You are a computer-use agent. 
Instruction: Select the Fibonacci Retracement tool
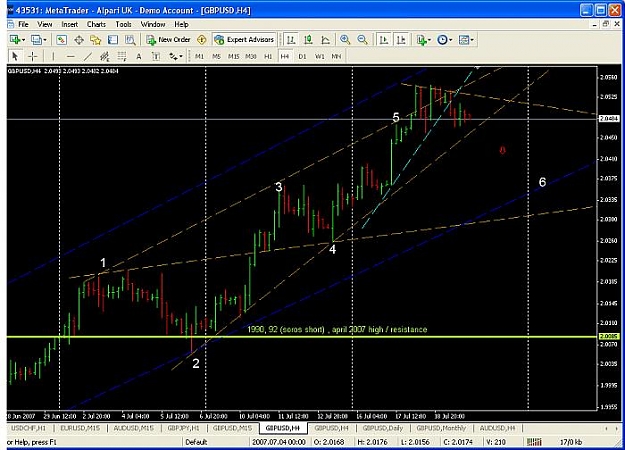click(x=122, y=56)
